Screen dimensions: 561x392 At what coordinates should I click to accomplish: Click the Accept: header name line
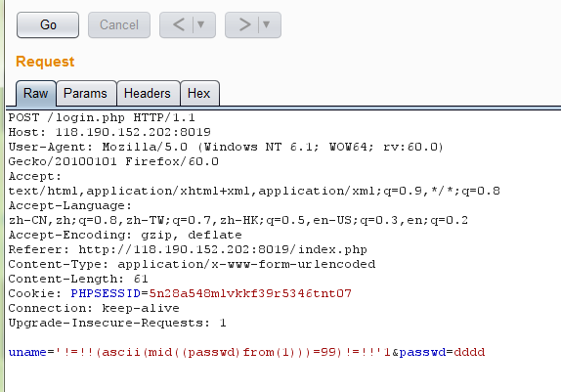pos(35,176)
